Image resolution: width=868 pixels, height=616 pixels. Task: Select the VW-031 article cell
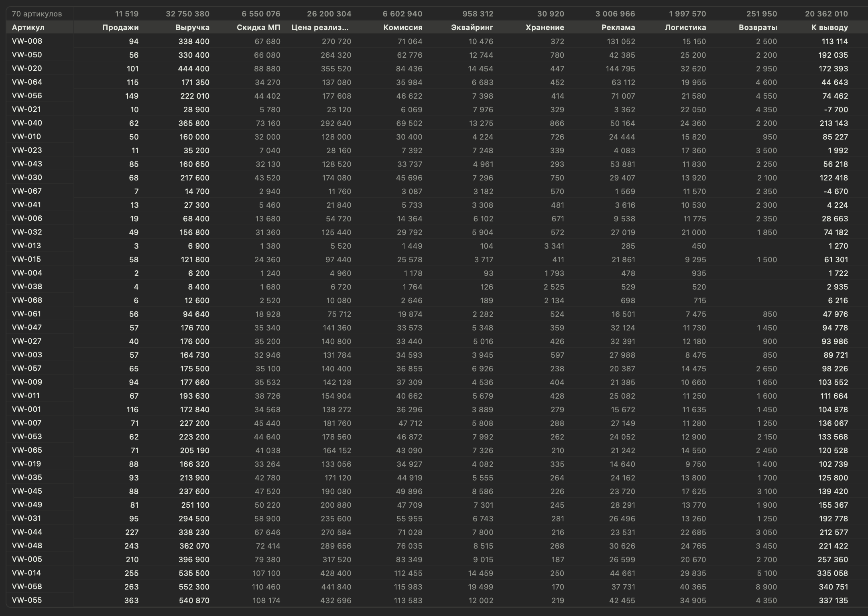click(x=26, y=519)
